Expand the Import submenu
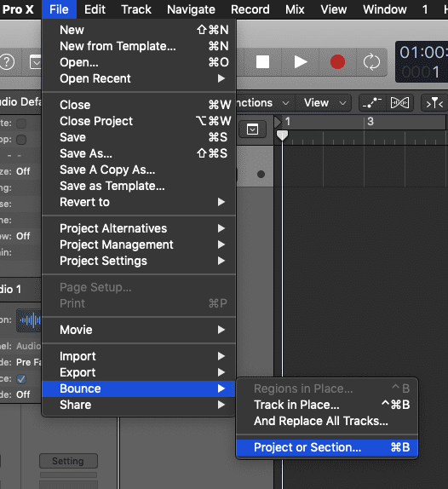The width and height of the screenshot is (448, 489). click(139, 356)
